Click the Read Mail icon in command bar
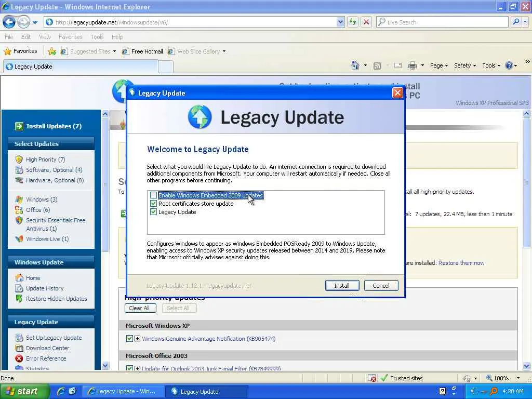This screenshot has height=399, width=532. 397,65
